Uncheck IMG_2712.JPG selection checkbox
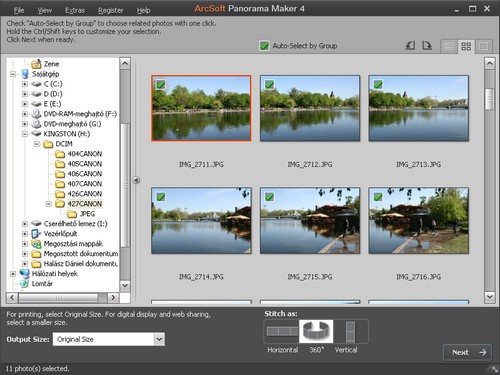 click(x=269, y=84)
